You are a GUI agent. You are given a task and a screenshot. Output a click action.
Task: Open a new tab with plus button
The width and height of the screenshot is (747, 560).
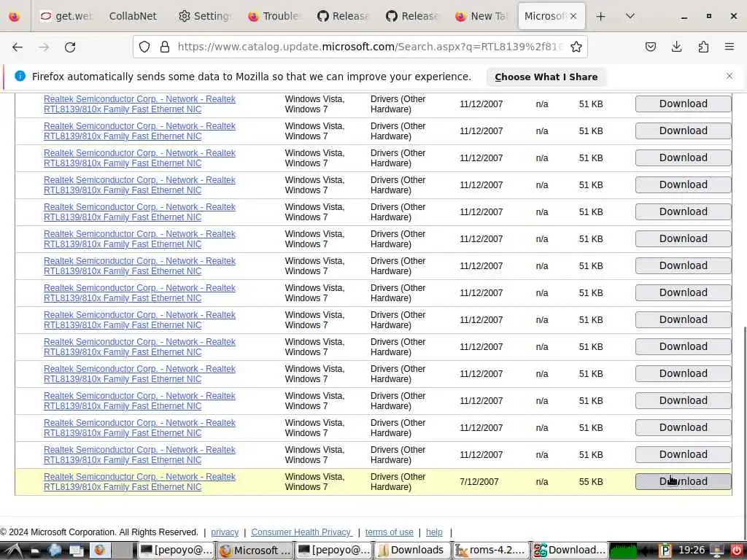pos(601,16)
